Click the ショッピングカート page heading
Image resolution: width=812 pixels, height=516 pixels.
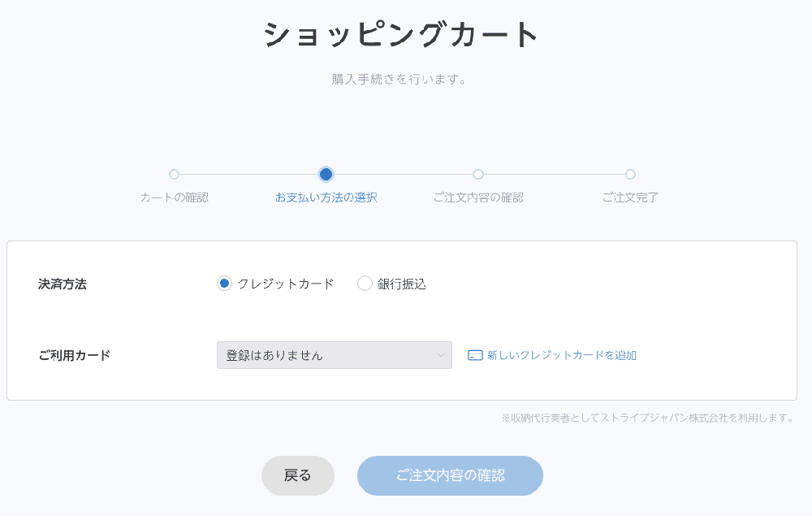[402, 35]
